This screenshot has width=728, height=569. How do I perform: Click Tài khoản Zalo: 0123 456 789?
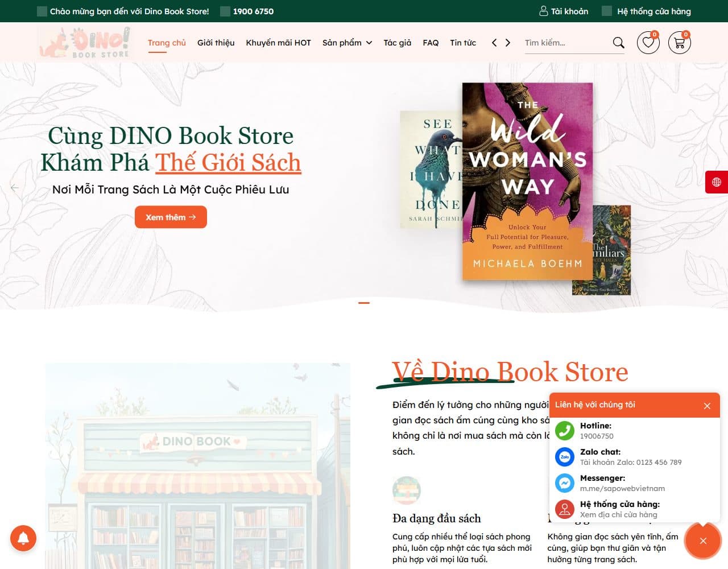[x=631, y=462]
